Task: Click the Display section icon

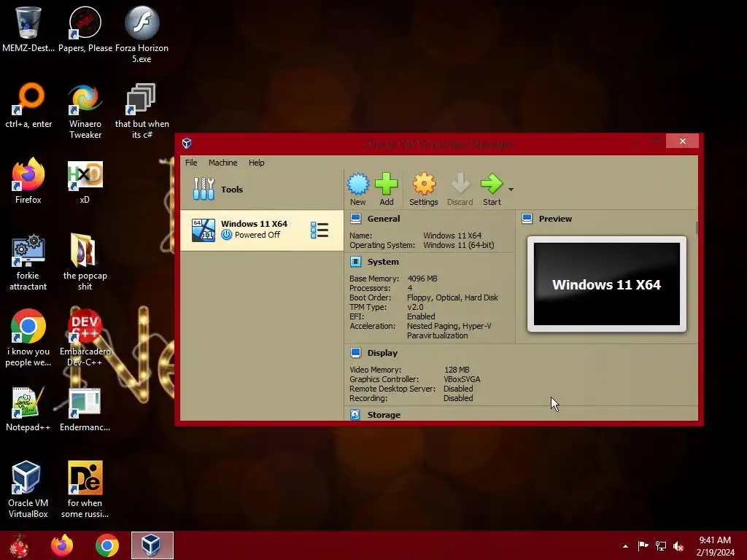Action: pos(355,352)
